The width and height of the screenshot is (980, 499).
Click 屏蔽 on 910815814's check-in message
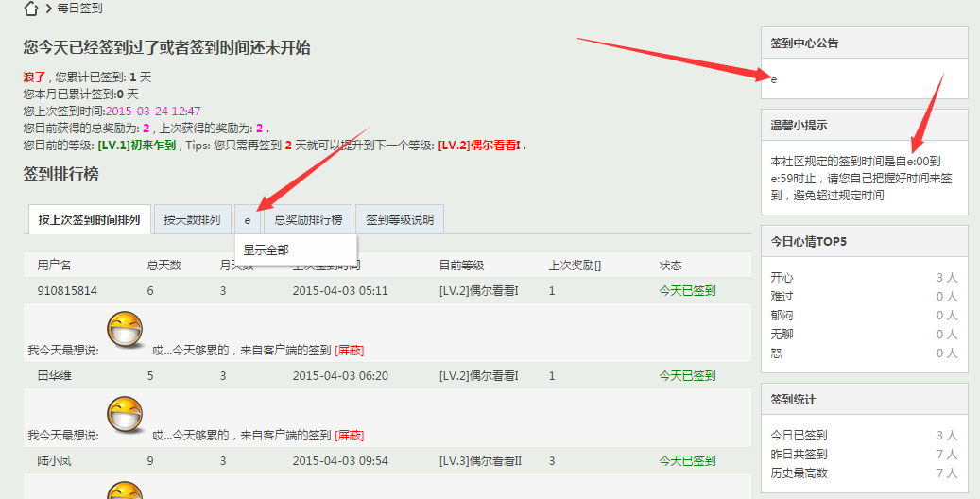pyautogui.click(x=350, y=351)
